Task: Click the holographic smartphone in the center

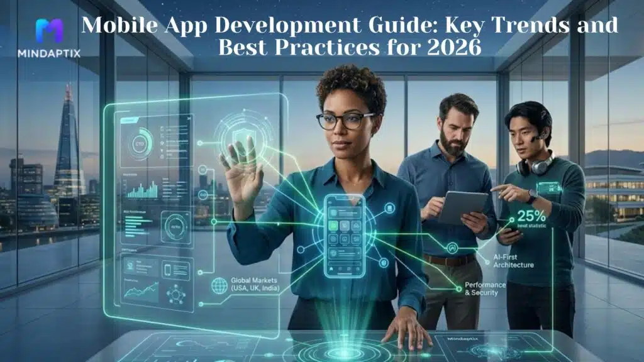Action: pyautogui.click(x=345, y=236)
